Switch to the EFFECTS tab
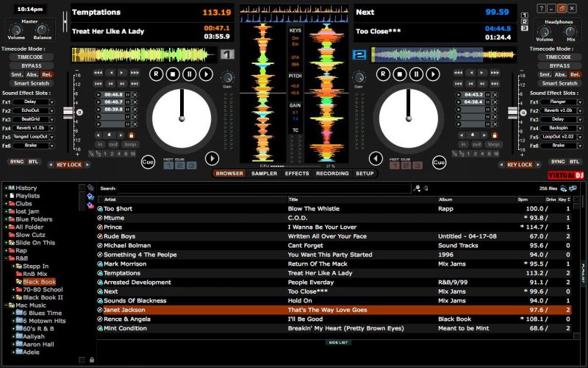This screenshot has width=588, height=368. pos(297,174)
